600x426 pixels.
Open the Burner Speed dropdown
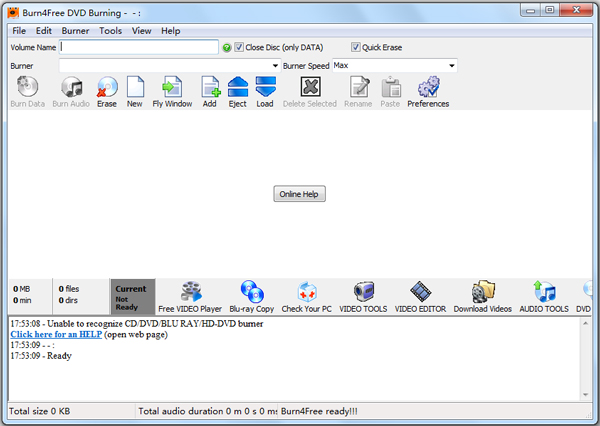(452, 66)
